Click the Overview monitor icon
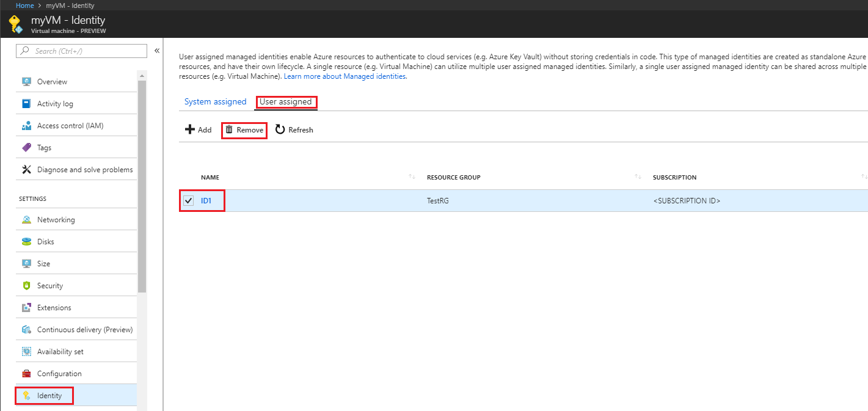 26,82
